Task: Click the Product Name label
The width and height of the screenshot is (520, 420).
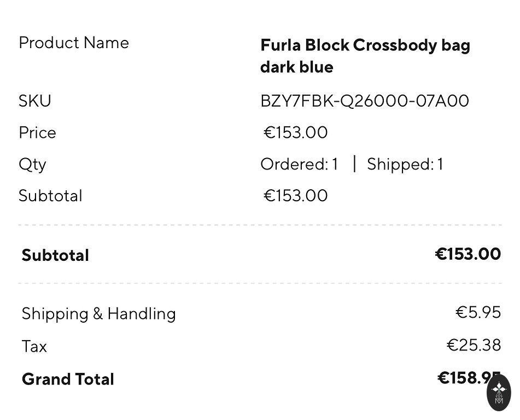Action: click(x=74, y=43)
